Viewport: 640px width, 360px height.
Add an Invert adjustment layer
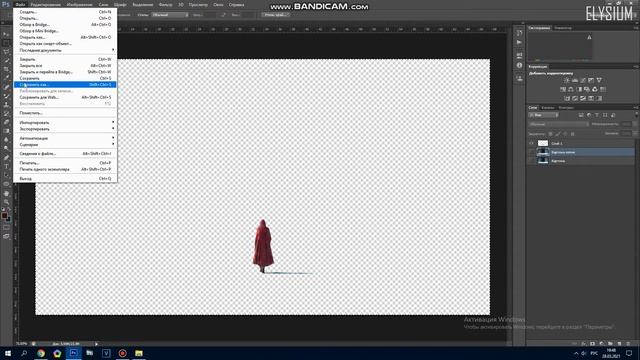click(x=567, y=98)
